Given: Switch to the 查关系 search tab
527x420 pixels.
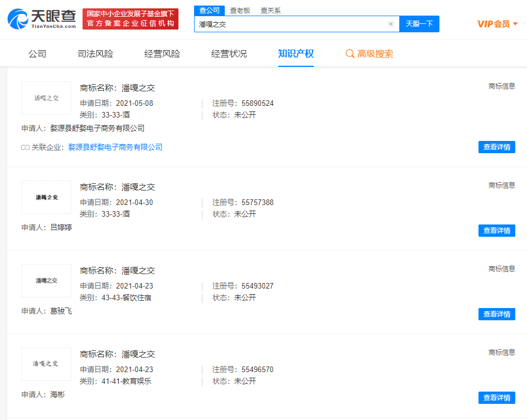Looking at the screenshot, I should tap(270, 10).
